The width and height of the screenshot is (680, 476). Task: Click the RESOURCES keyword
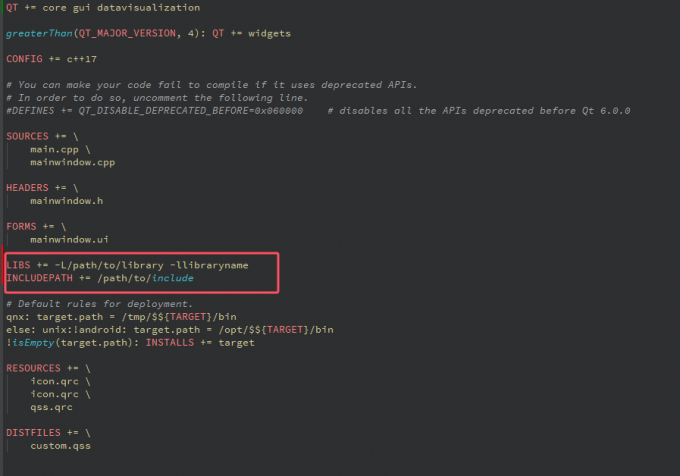(x=34, y=368)
